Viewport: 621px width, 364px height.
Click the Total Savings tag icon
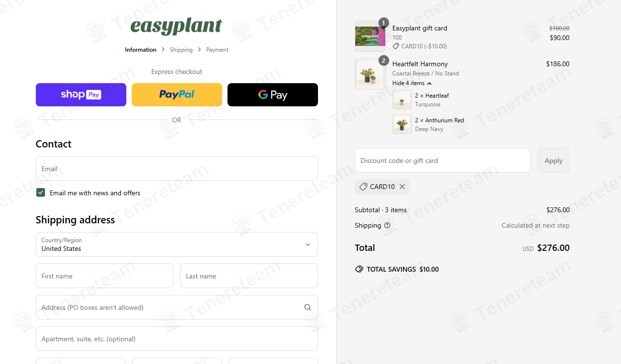pyautogui.click(x=359, y=269)
